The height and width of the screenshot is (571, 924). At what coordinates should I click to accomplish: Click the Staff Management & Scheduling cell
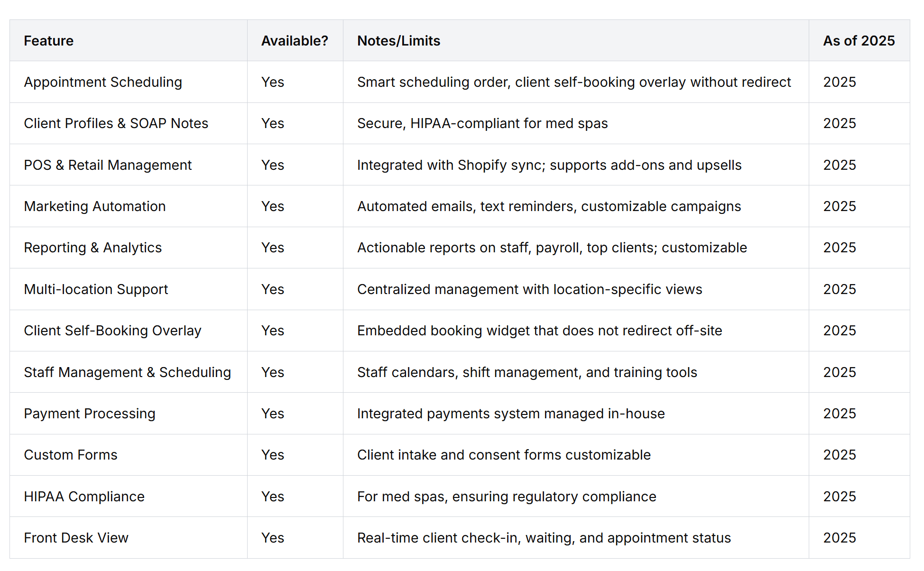coord(127,372)
